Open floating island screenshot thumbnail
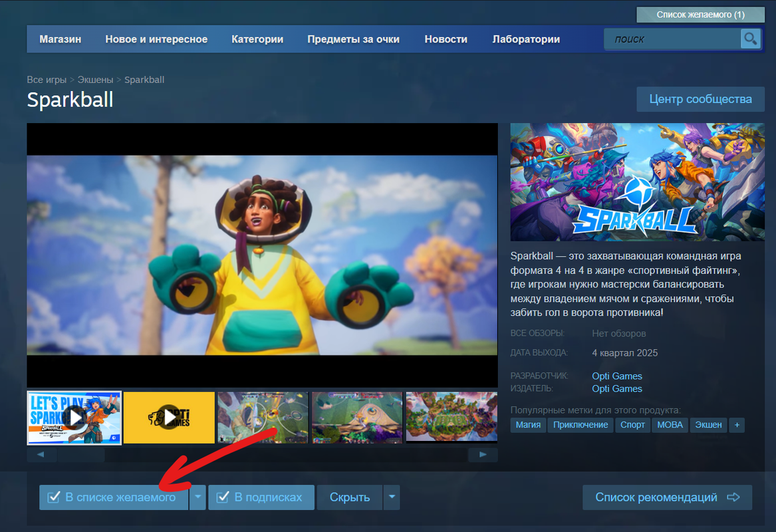776x532 pixels. pos(452,417)
